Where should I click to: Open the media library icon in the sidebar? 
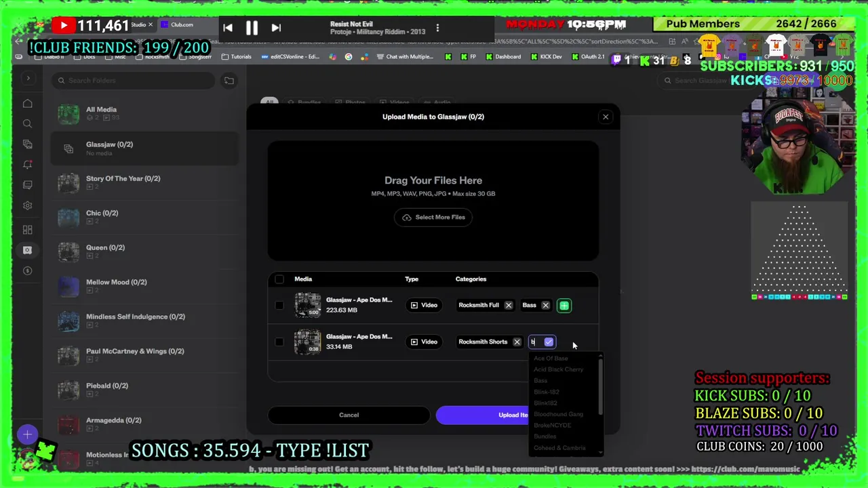tap(27, 144)
